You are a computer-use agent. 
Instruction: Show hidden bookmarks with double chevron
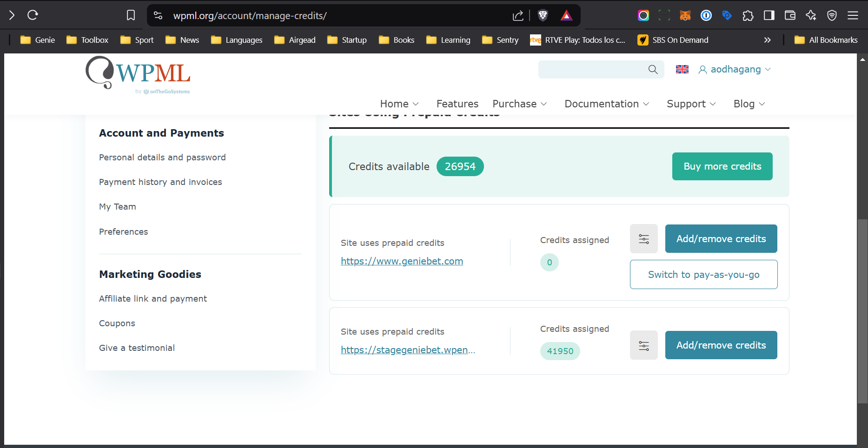[x=768, y=40]
